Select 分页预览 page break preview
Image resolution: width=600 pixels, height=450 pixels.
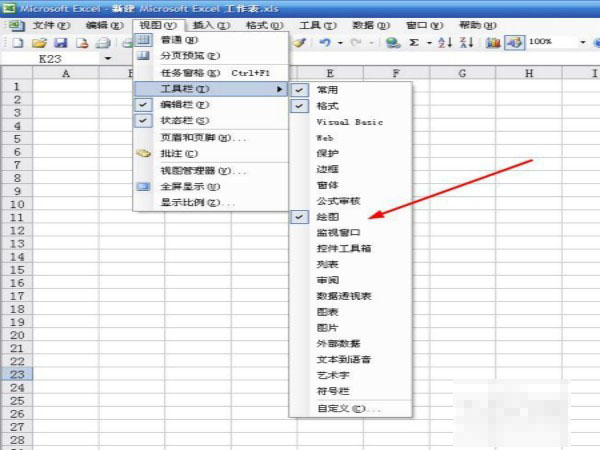(210, 55)
